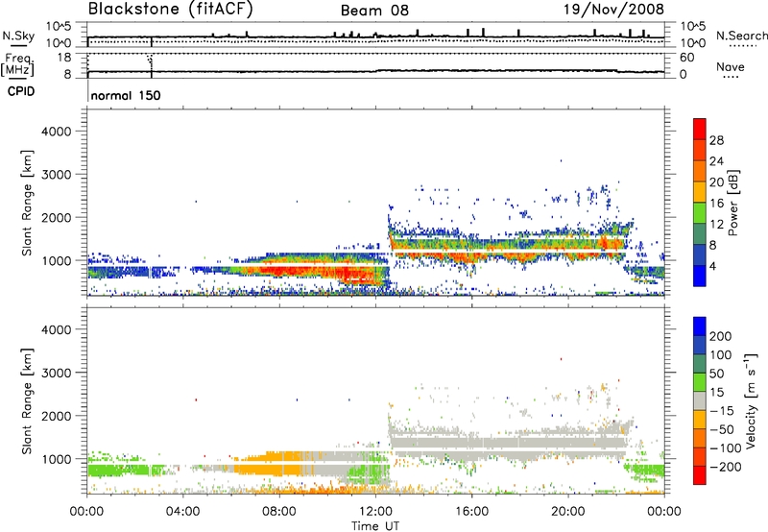The width and height of the screenshot is (768, 532).
Task: Click the blue bottom of power colorbar
Action: pos(700,276)
